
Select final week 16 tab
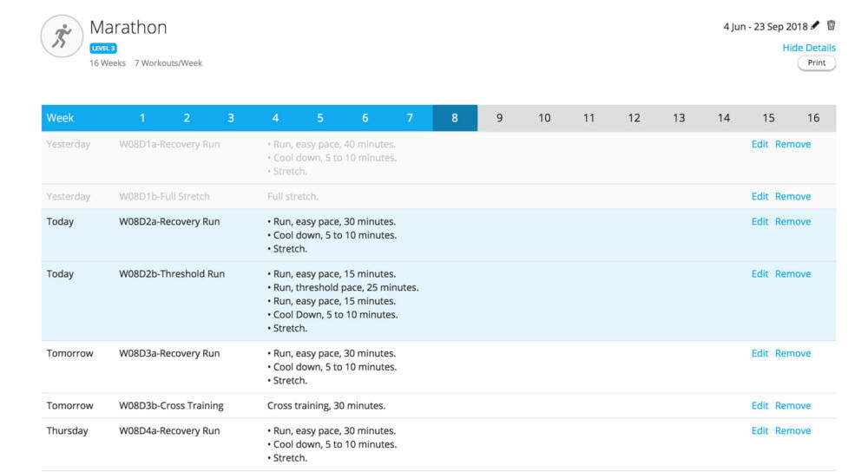812,118
